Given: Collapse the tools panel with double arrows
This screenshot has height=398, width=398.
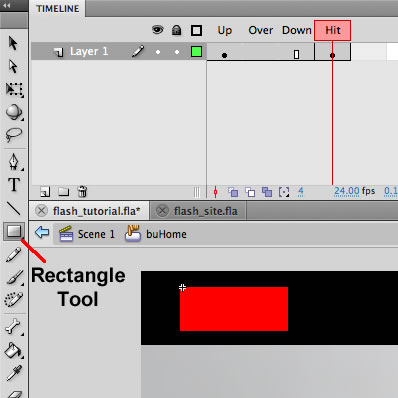Looking at the screenshot, I should 7,5.
